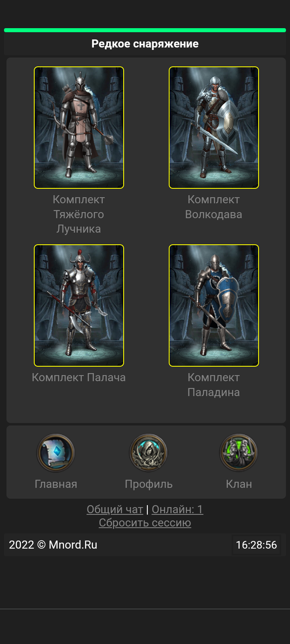The height and width of the screenshot is (644, 290).
Task: Click the Комплект Волкодава label
Action: [214, 207]
